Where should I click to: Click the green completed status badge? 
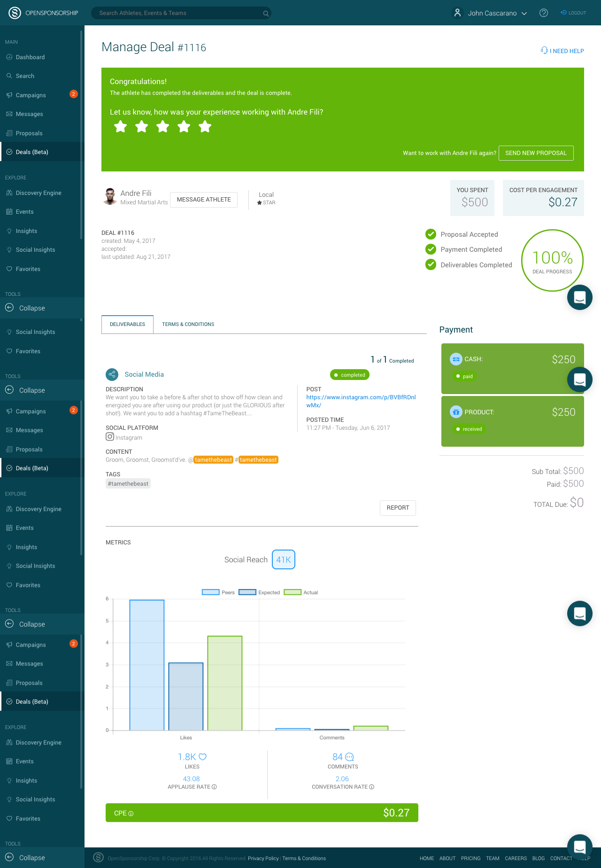(350, 375)
